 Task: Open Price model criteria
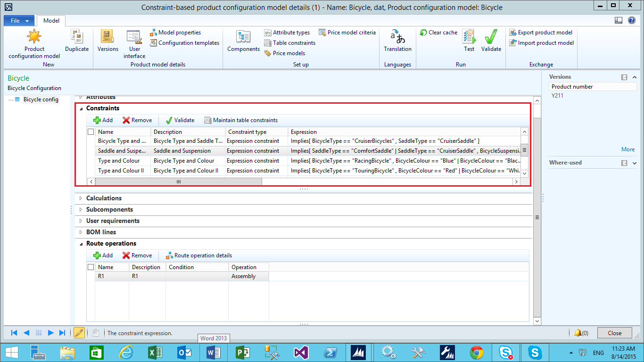click(x=347, y=33)
